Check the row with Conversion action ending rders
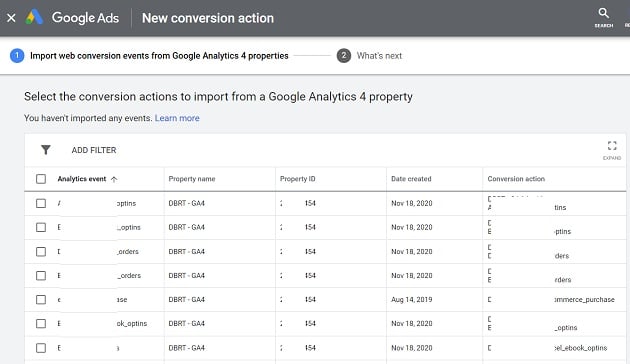Viewport: 630px width, 364px height. [41, 276]
